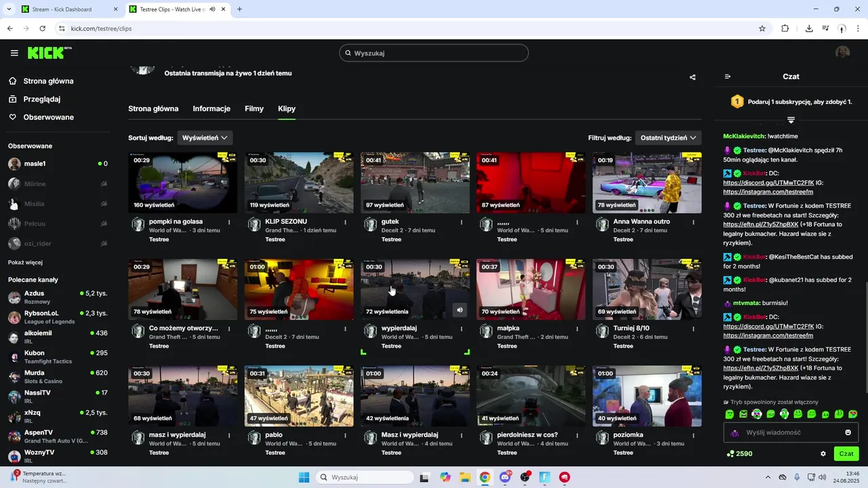This screenshot has height=488, width=868.
Task: Play the Turniej 8/10 clip thumbnail
Action: pyautogui.click(x=647, y=289)
